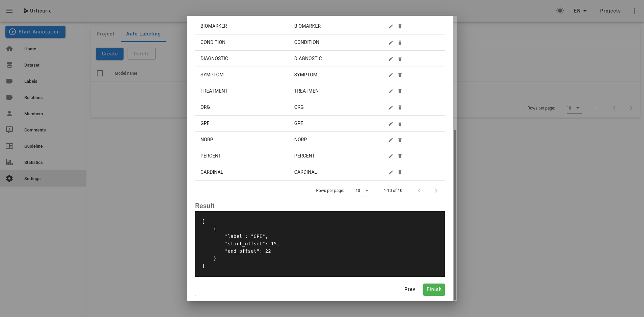Click the Start Annotation button
This screenshot has height=317, width=644.
(35, 32)
